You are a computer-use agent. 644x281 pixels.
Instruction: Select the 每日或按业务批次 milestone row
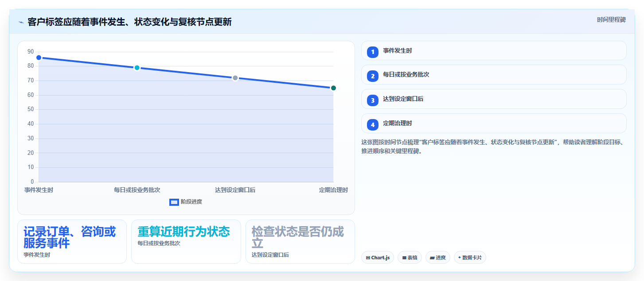click(494, 75)
